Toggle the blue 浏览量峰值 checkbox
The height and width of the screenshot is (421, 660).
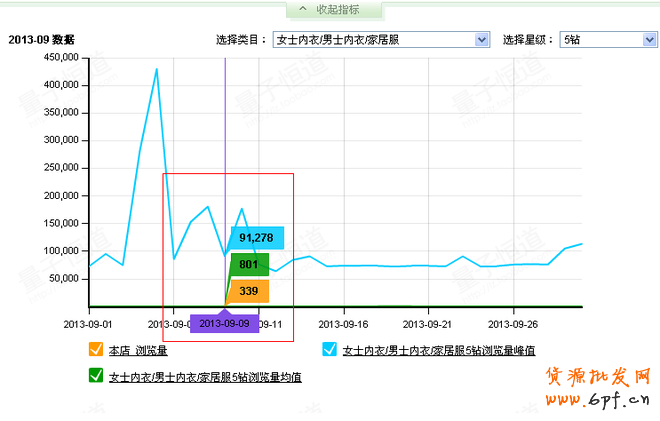click(330, 350)
